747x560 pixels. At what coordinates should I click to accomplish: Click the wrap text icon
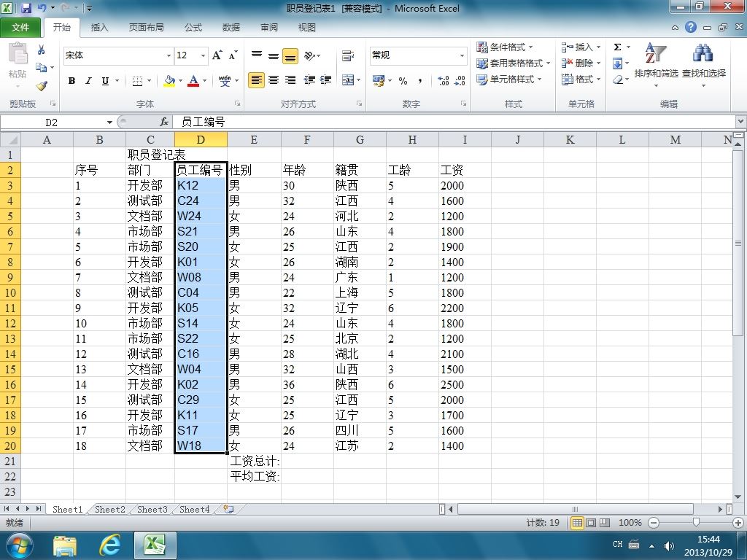click(x=348, y=55)
